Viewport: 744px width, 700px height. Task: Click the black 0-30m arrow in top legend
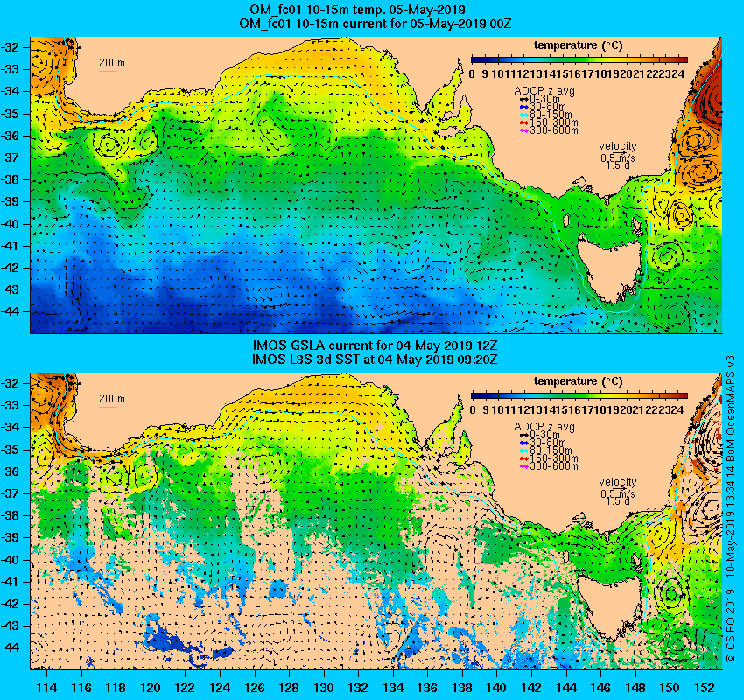523,99
